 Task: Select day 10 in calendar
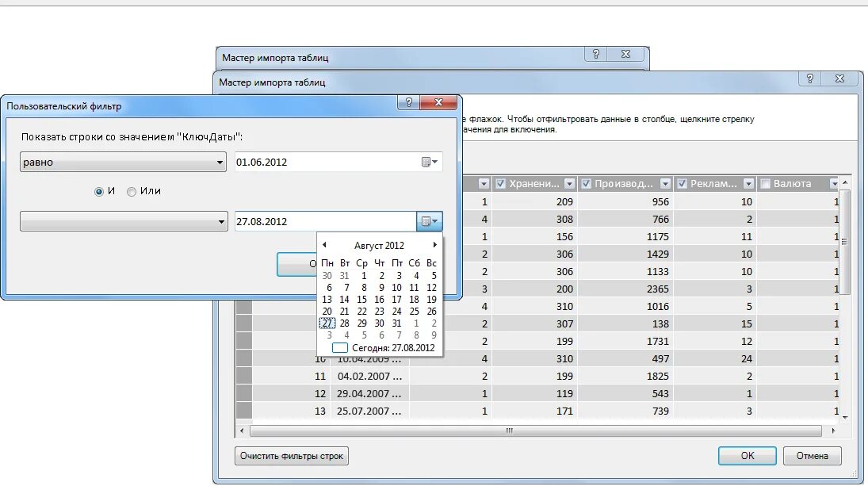(396, 288)
